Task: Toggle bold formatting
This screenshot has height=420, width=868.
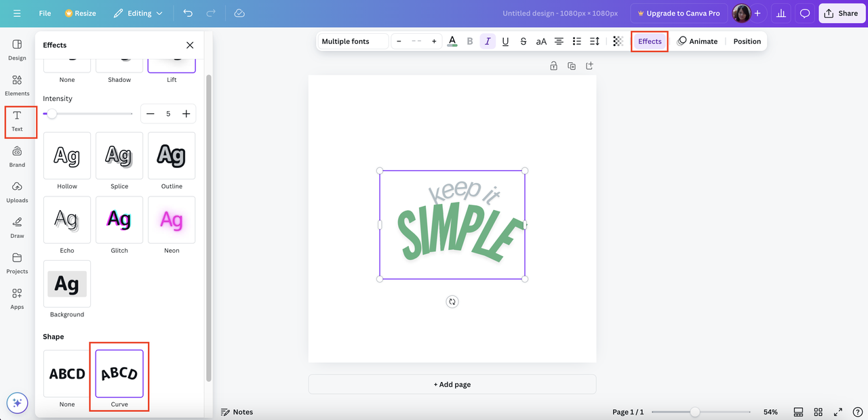Action: click(470, 41)
